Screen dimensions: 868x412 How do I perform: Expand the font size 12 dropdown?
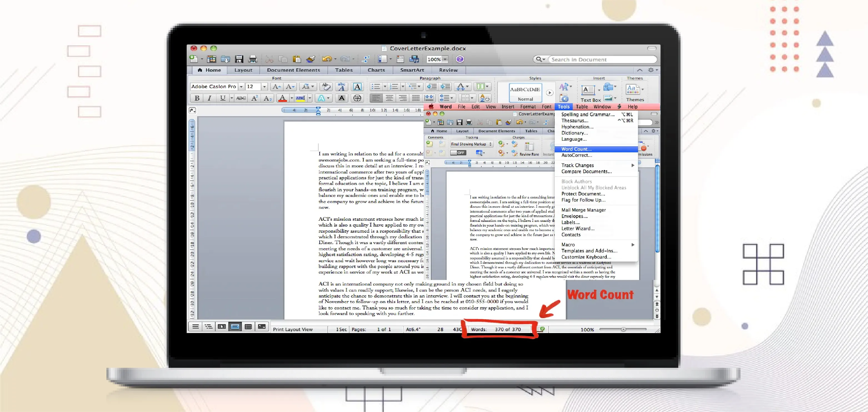click(264, 87)
